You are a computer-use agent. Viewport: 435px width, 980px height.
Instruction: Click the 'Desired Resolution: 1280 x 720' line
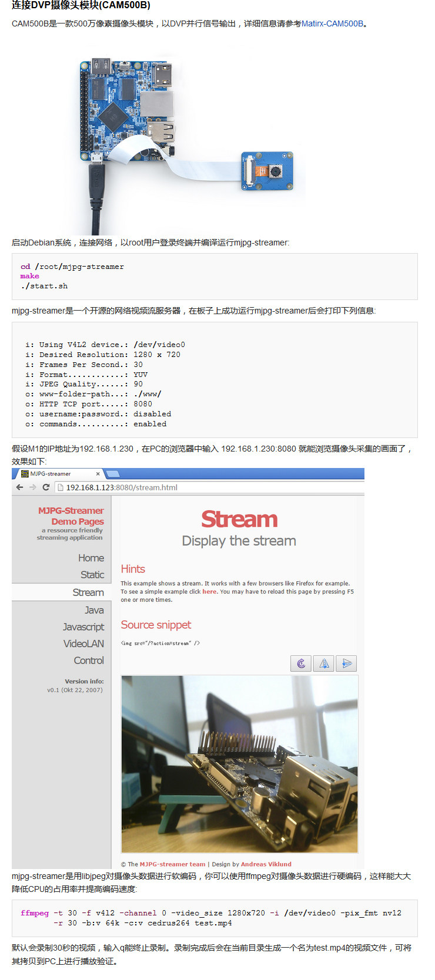103,355
